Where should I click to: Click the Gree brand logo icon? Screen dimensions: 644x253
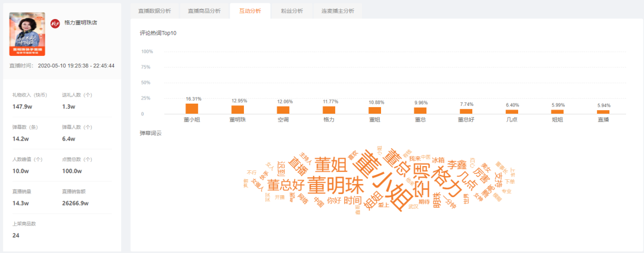click(55, 23)
